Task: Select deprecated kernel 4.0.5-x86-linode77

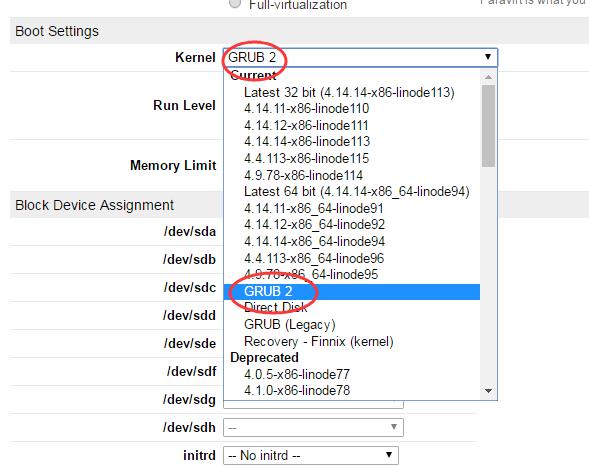Action: point(352,374)
